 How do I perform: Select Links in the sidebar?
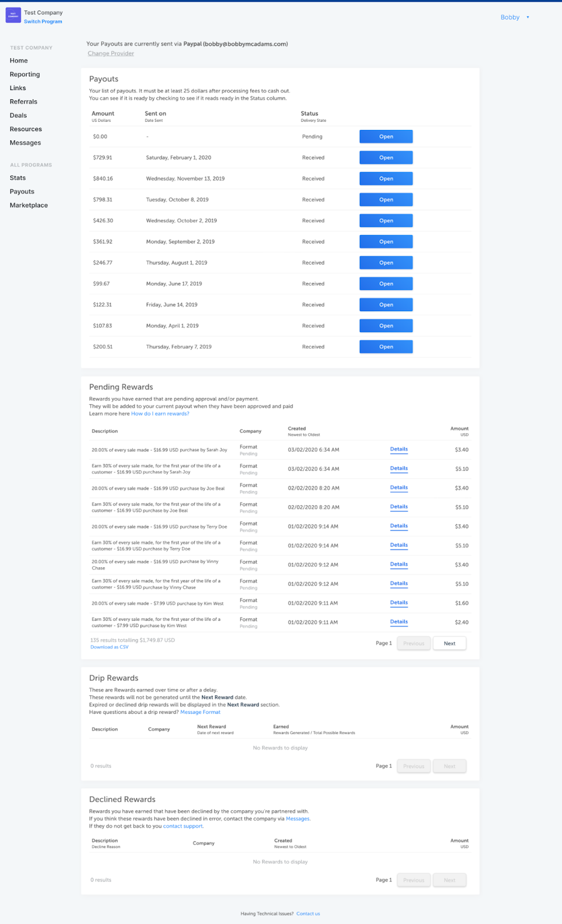coord(18,88)
